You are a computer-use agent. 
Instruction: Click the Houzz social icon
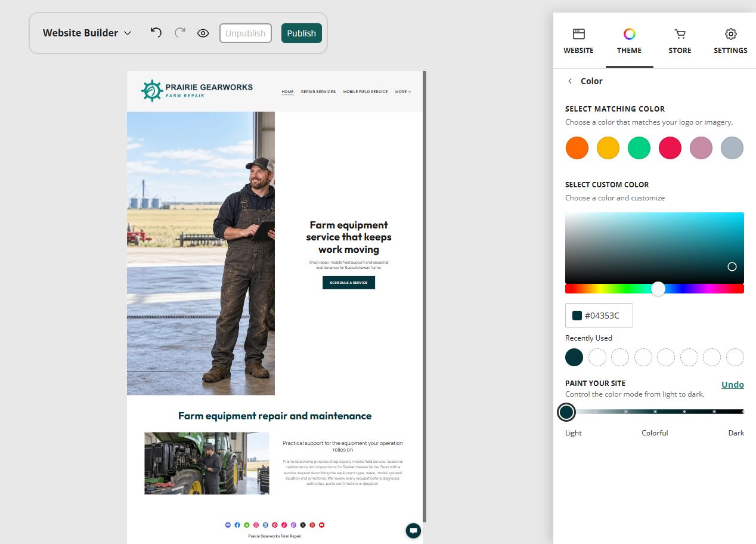[x=246, y=525]
